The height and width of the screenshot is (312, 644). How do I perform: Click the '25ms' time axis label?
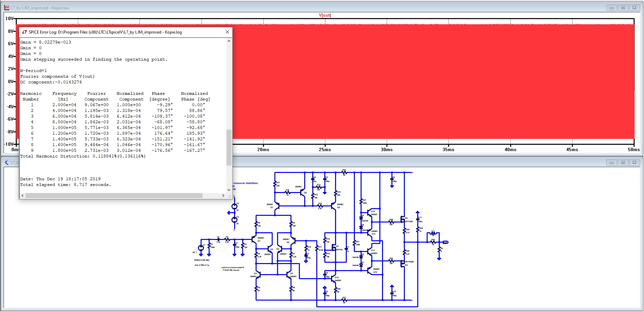[325, 150]
